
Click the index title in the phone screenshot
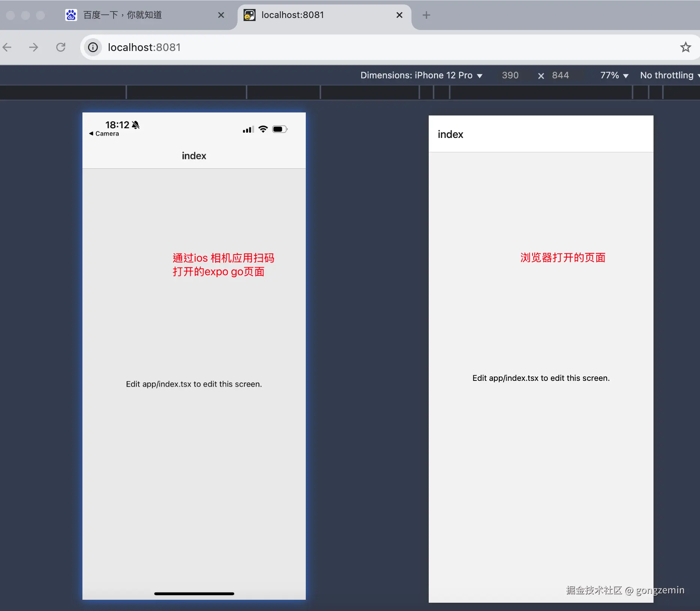tap(194, 156)
